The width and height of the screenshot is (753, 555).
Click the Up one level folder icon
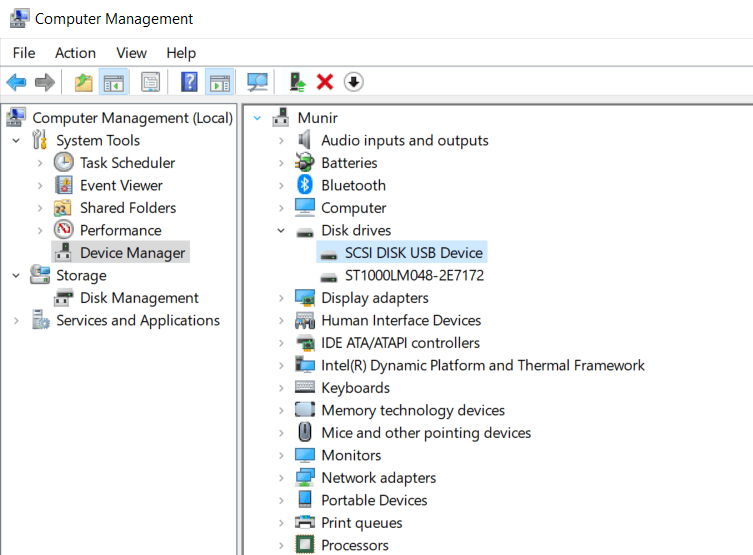[84, 82]
